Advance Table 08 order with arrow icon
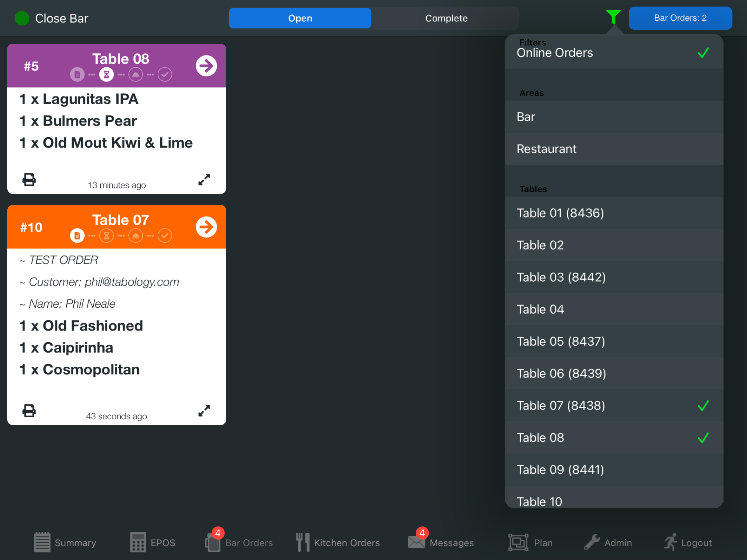747x560 pixels. tap(206, 66)
